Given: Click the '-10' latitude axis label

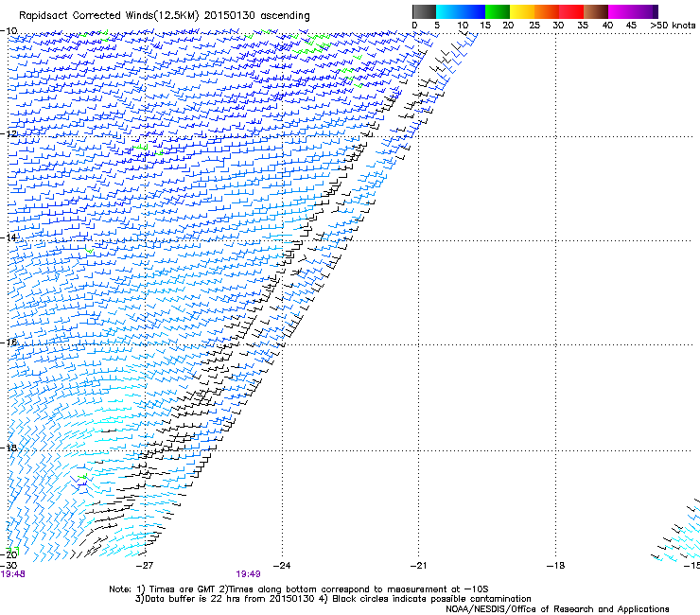Looking at the screenshot, I should pos(9,30).
